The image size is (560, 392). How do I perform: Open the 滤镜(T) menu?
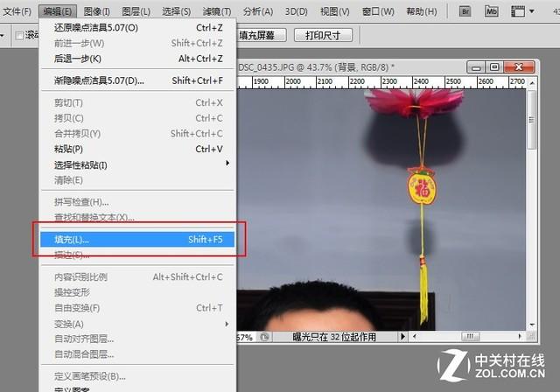(217, 11)
